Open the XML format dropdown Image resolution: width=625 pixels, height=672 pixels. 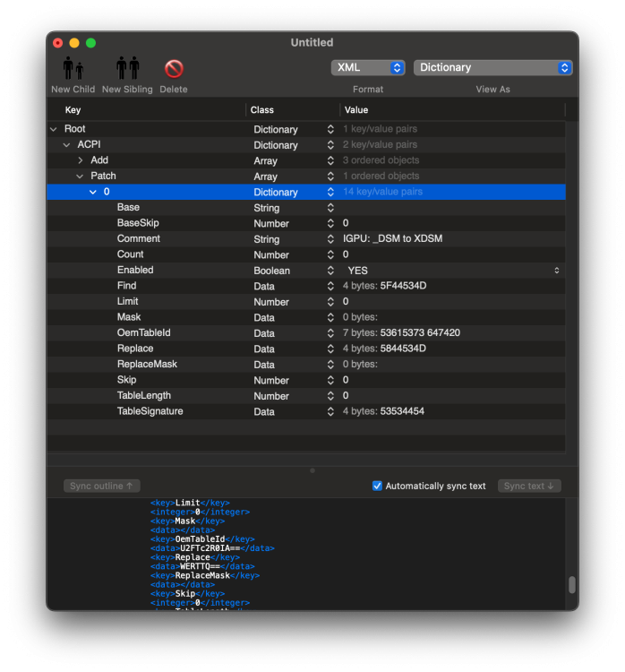[368, 68]
